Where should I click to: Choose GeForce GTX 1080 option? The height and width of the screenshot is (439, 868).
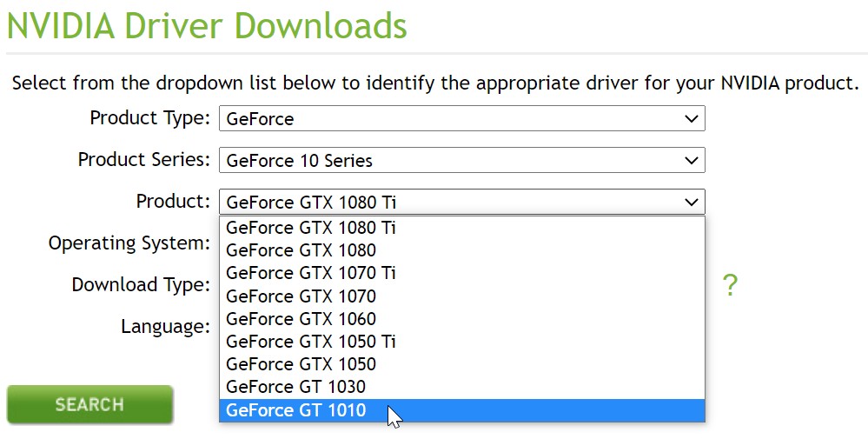coord(301,250)
